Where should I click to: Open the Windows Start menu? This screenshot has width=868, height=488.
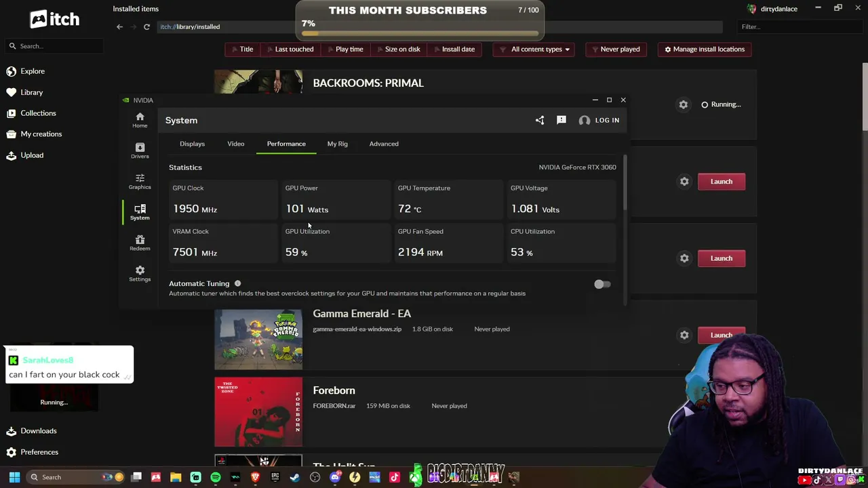14,477
